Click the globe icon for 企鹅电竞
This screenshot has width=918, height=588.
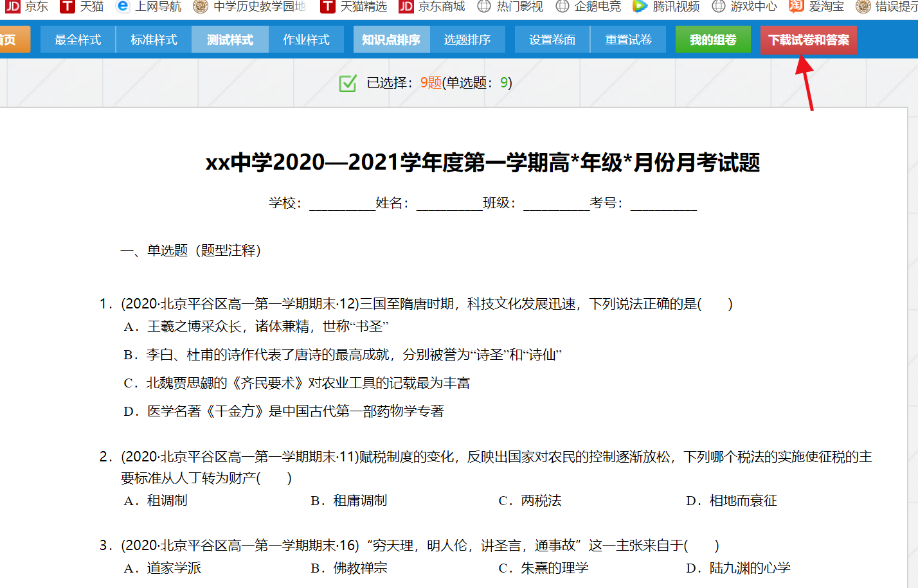pos(562,6)
